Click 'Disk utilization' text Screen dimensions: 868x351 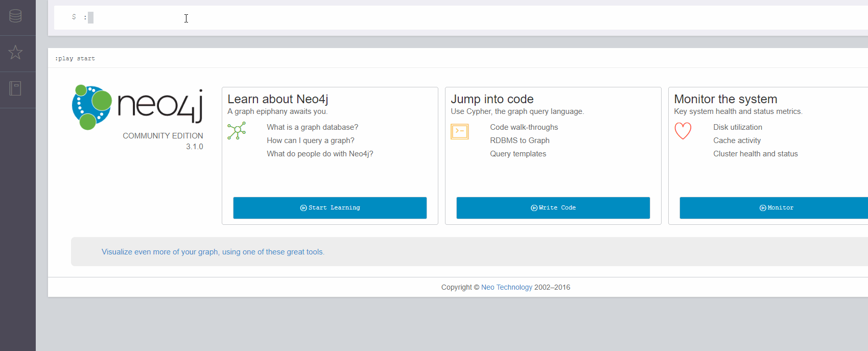coord(738,127)
